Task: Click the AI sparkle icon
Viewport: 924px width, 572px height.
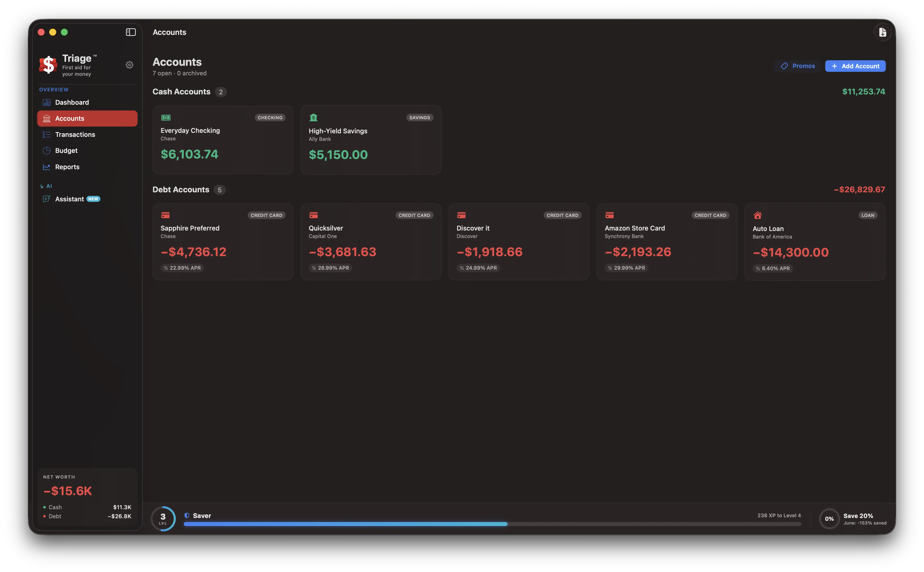Action: [42, 186]
